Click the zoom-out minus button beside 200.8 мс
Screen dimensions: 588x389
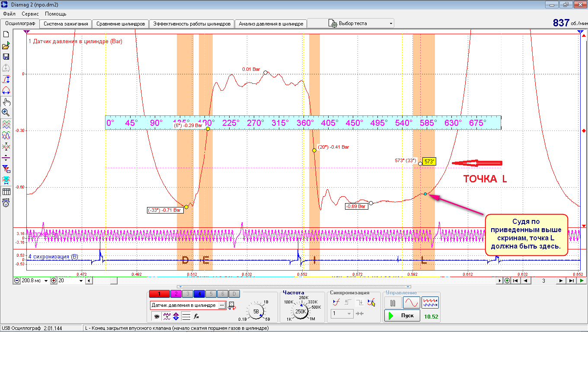[x=17, y=281]
